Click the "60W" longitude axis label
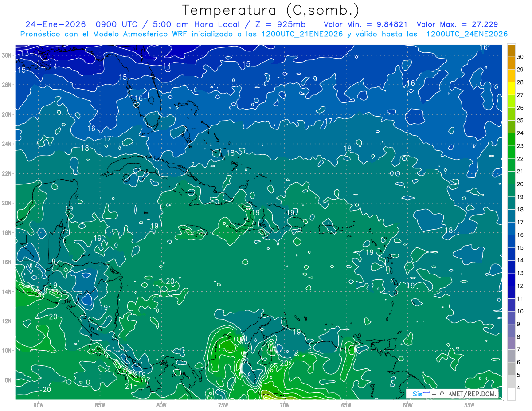This screenshot has width=532, height=411. pos(408,405)
